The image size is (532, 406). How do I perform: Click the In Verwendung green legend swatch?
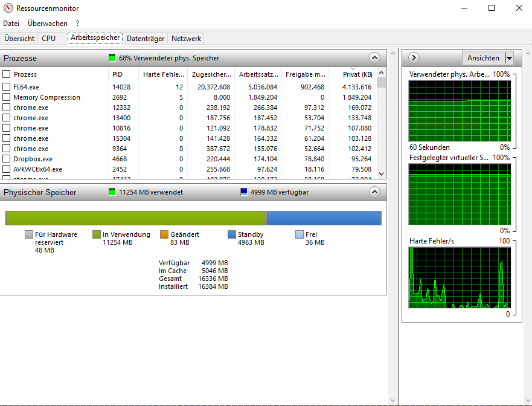(x=97, y=234)
